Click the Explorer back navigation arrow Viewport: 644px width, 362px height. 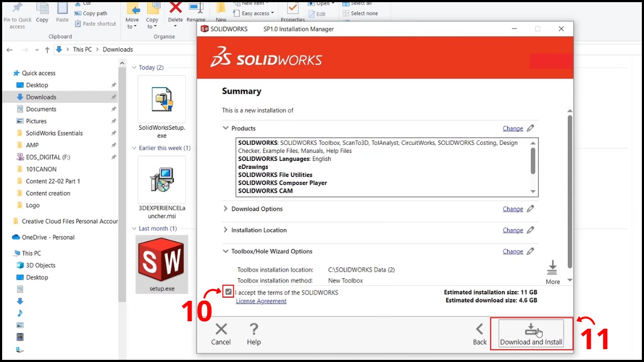pos(10,49)
